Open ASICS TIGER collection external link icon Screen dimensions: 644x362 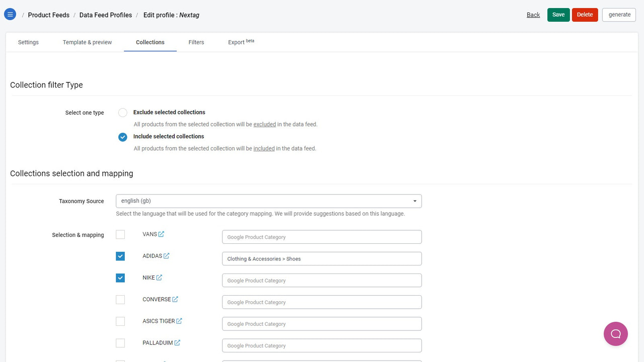coord(179,321)
